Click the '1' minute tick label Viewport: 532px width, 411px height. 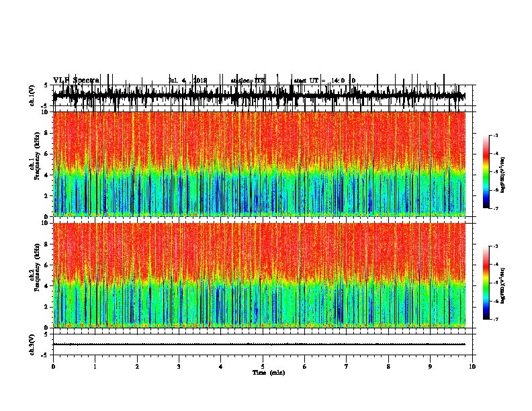coord(95,367)
